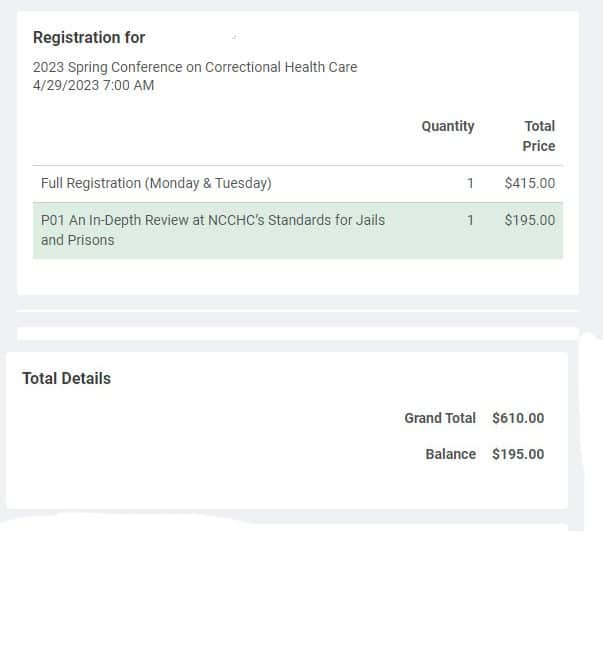Click the $195.00 balance amount
The image size is (603, 651).
(518, 454)
